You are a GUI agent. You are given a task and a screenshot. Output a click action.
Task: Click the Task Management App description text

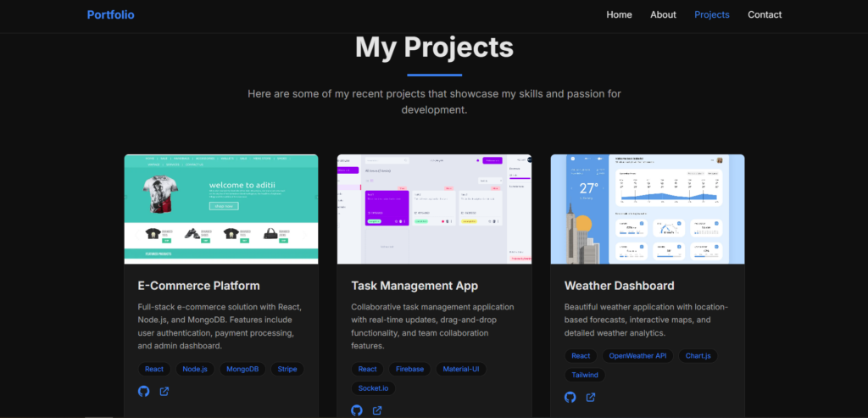(x=433, y=326)
